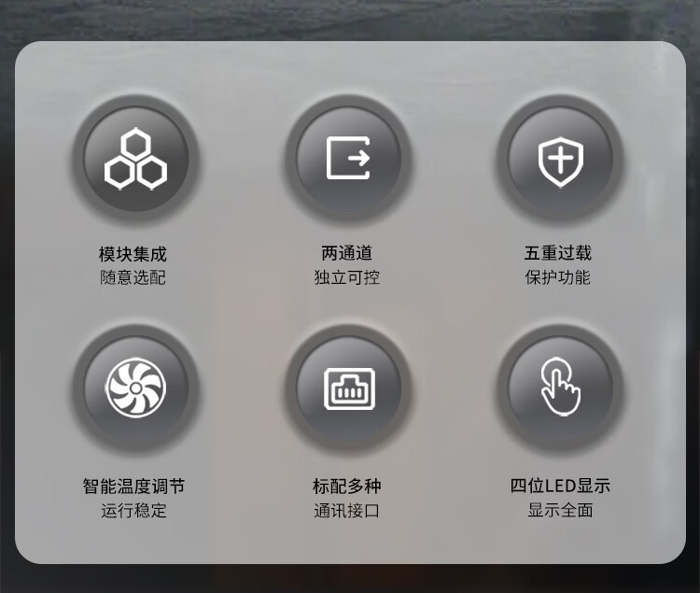Click the 四位LED显示 heading

click(560, 486)
